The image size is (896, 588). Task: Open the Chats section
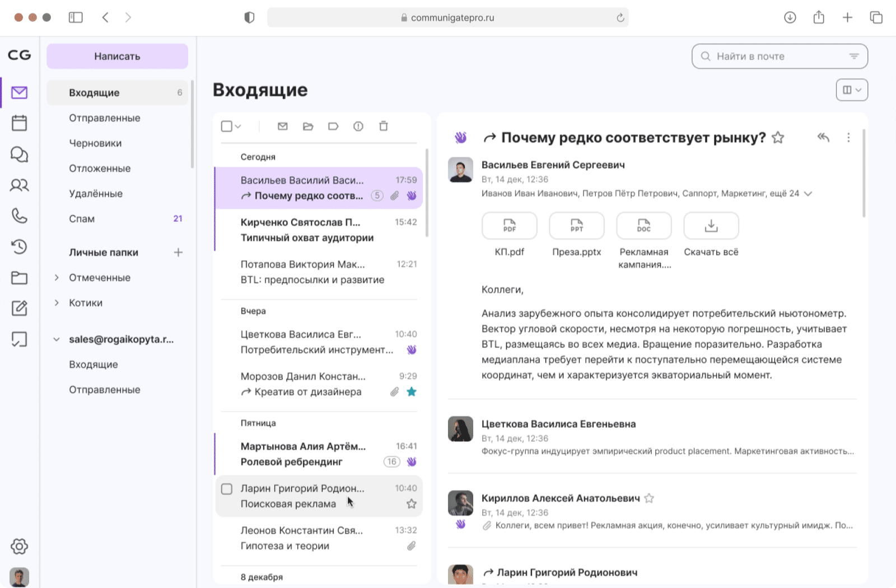[19, 154]
